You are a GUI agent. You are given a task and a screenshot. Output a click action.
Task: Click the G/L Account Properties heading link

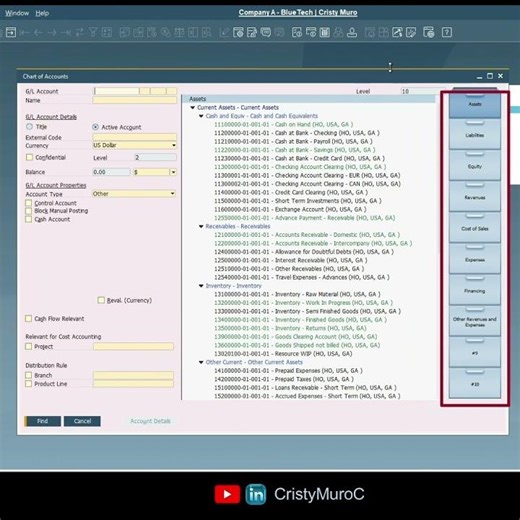56,185
